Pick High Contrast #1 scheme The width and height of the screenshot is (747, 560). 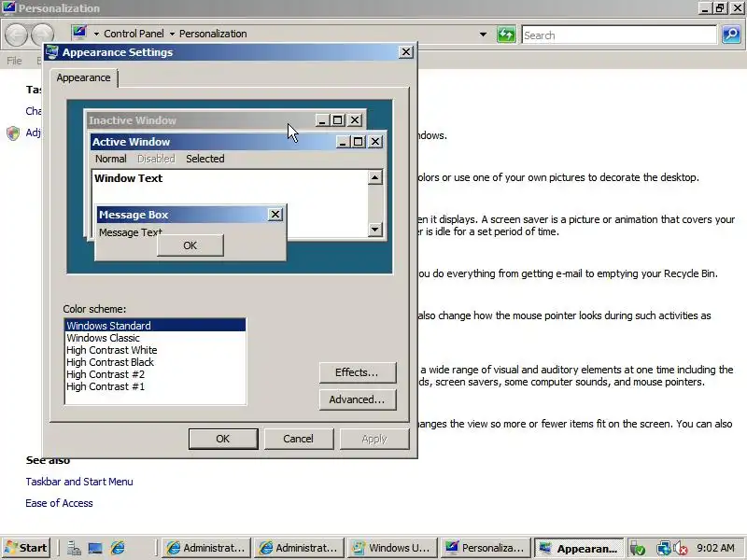[x=106, y=386]
